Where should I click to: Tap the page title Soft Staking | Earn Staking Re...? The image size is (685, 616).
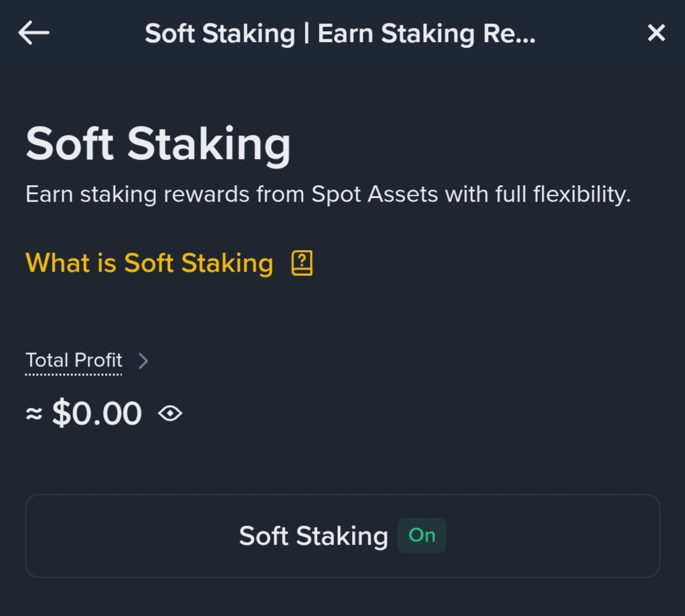coord(340,34)
